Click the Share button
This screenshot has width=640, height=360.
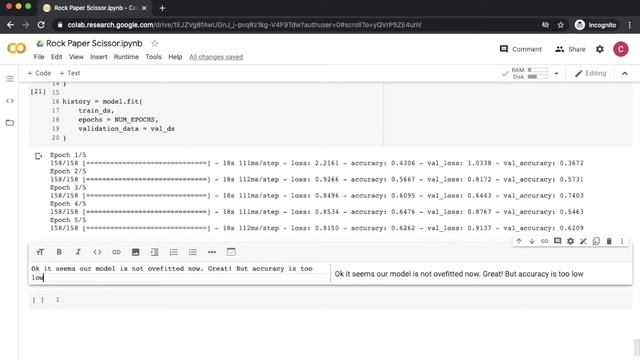570,49
